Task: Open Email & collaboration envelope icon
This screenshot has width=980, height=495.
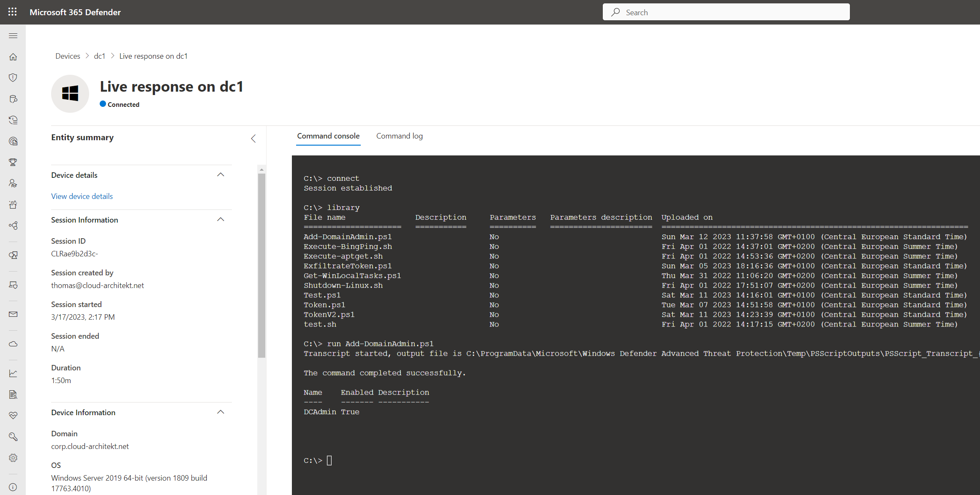Action: click(x=13, y=314)
